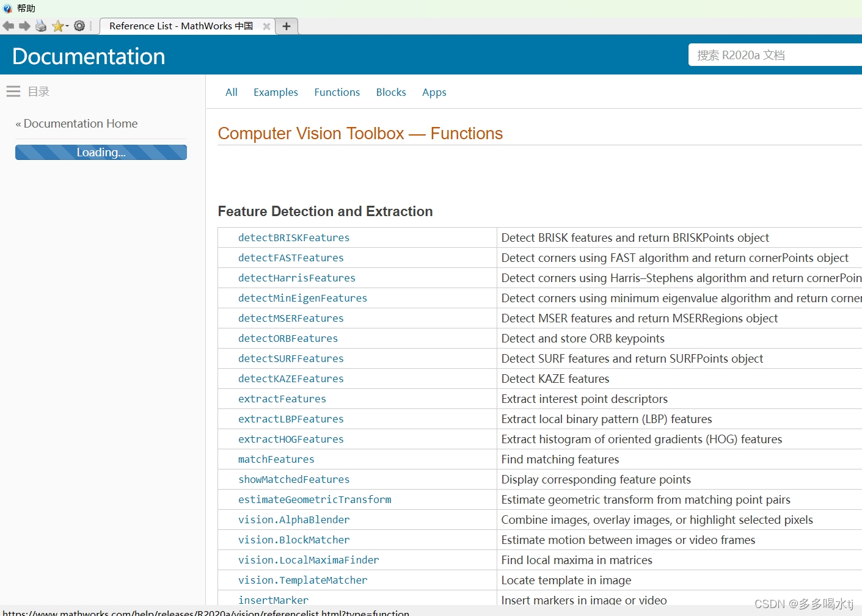This screenshot has width=862, height=616.
Task: Show all results via All tab
Action: point(231,92)
